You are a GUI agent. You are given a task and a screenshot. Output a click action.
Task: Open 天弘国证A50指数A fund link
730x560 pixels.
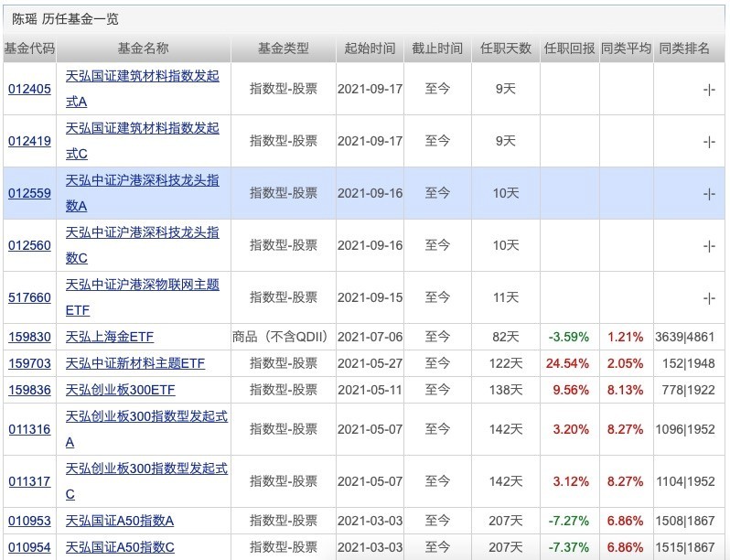click(x=120, y=521)
